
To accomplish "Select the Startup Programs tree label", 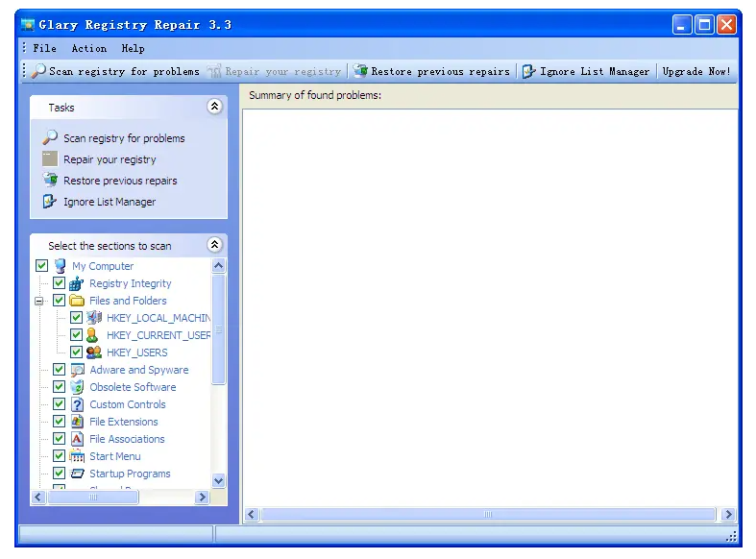I will [x=131, y=474].
